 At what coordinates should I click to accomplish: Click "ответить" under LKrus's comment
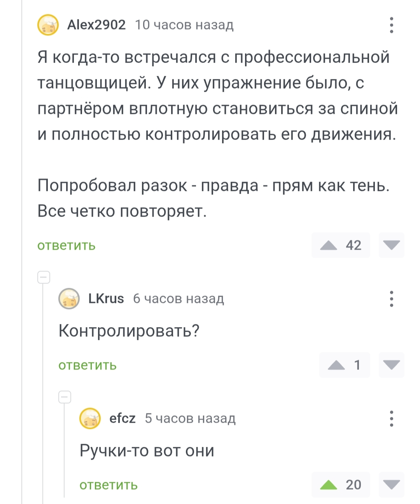click(x=87, y=366)
